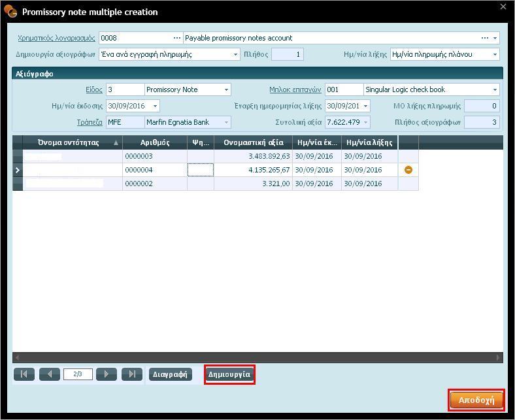Click the scrollbar left arrow

tap(17, 357)
